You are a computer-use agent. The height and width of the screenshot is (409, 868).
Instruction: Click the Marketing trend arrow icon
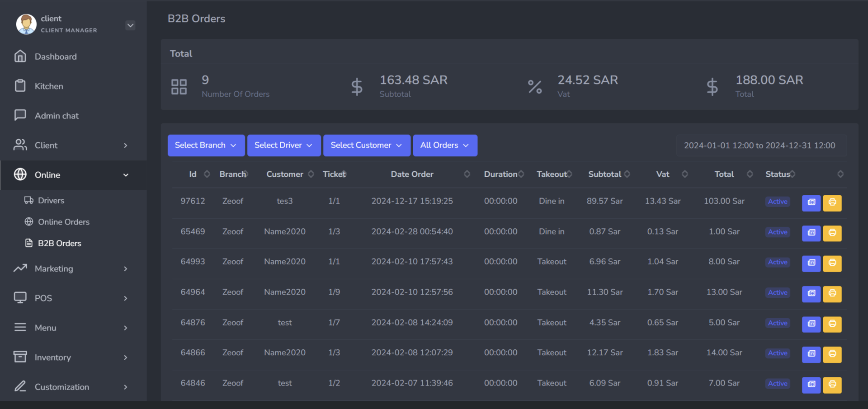point(20,268)
